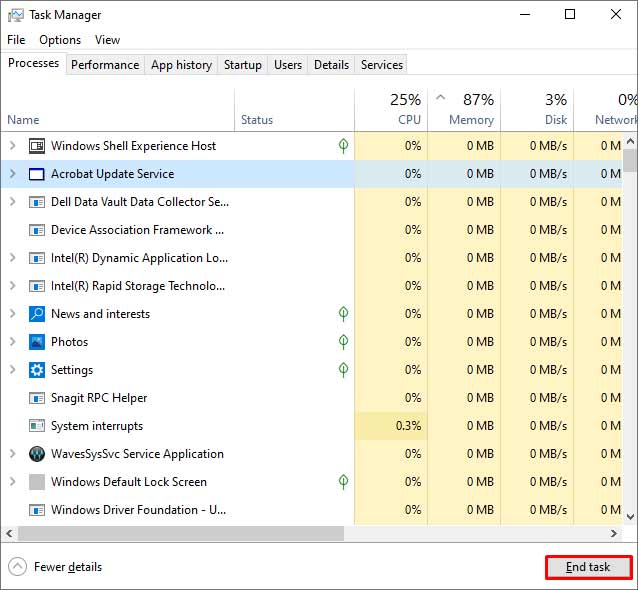638x590 pixels.
Task: Click the vertical scrollbar down arrow
Action: point(630,517)
